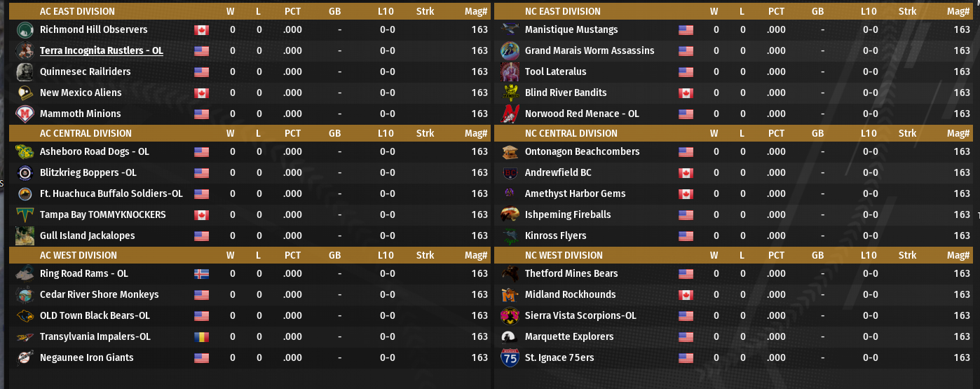Open the Quinnesec Railriders team link

click(85, 71)
